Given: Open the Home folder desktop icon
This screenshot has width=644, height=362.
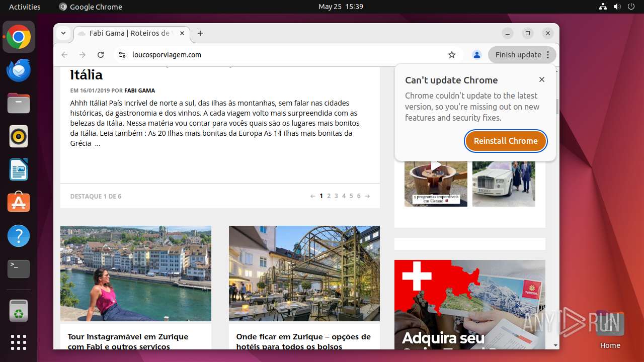Looking at the screenshot, I should 610,329.
